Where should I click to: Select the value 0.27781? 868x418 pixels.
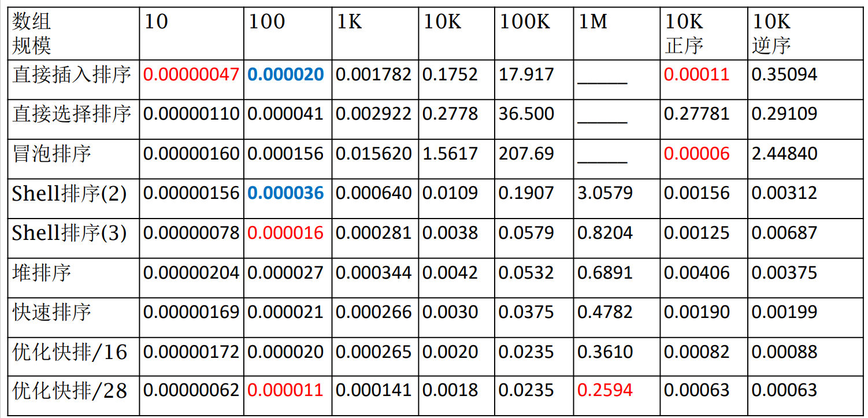697,113
